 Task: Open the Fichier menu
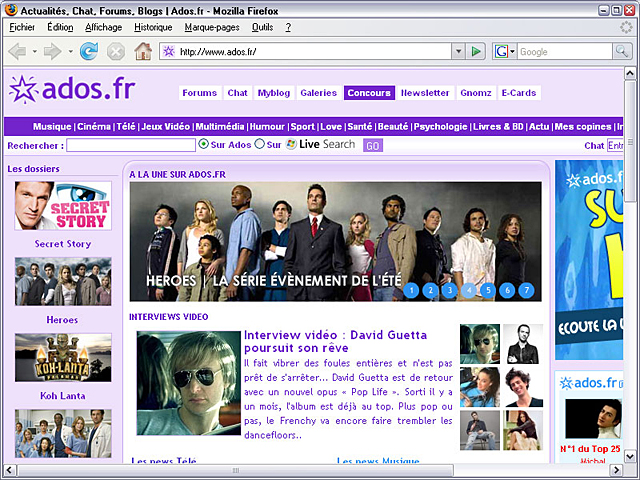pos(22,27)
